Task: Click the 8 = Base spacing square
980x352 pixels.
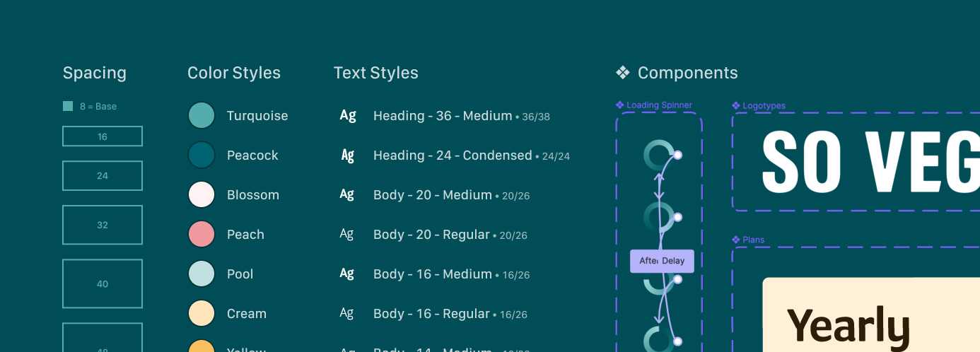Action: coord(68,106)
